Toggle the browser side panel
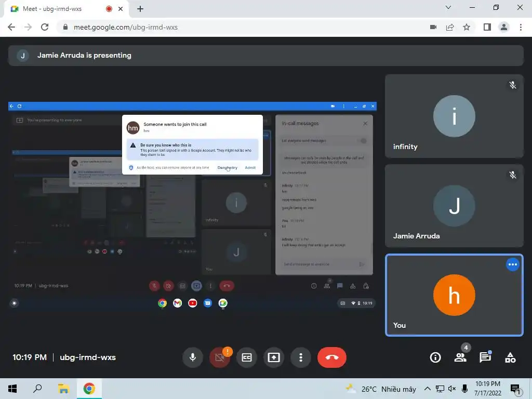The image size is (532, 399). [487, 27]
